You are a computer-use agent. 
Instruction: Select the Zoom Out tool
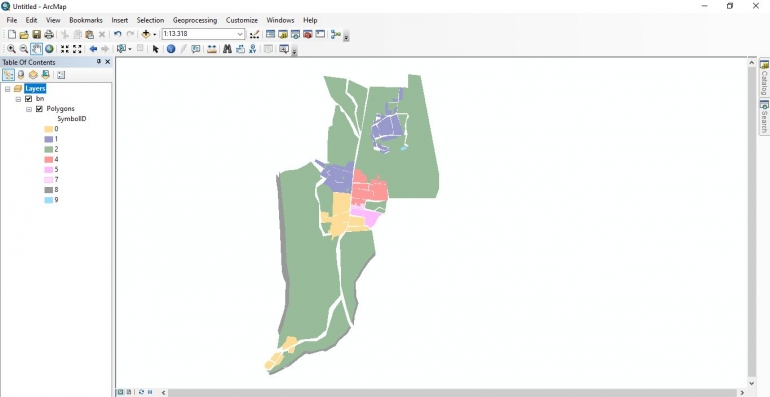24,49
